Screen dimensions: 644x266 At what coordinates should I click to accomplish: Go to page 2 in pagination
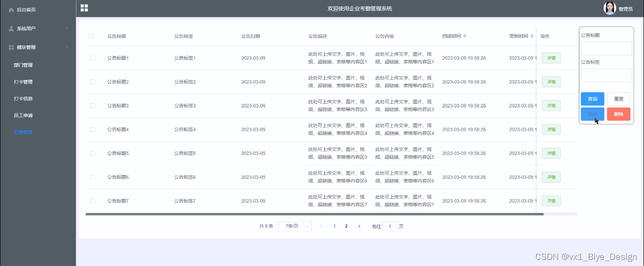click(346, 226)
